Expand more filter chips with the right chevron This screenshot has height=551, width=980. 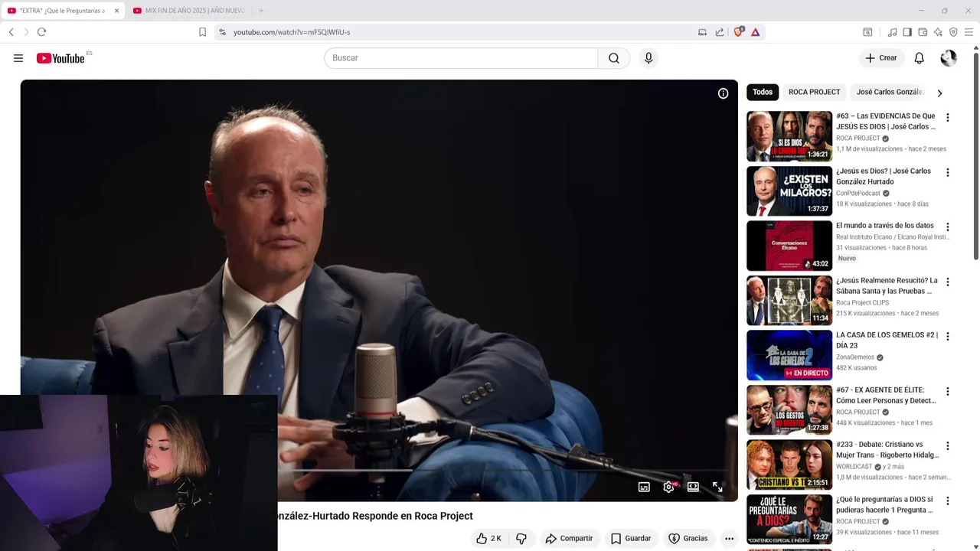point(939,93)
